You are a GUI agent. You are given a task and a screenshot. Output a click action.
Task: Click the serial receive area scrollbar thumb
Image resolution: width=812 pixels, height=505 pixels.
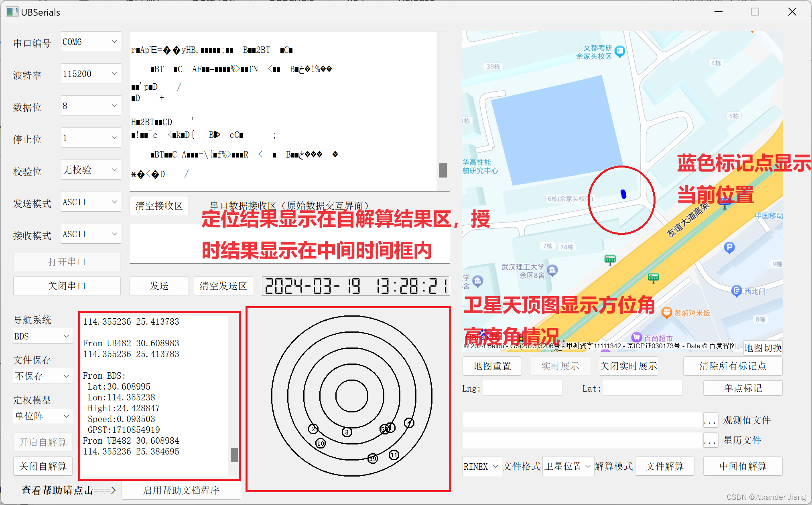443,170
